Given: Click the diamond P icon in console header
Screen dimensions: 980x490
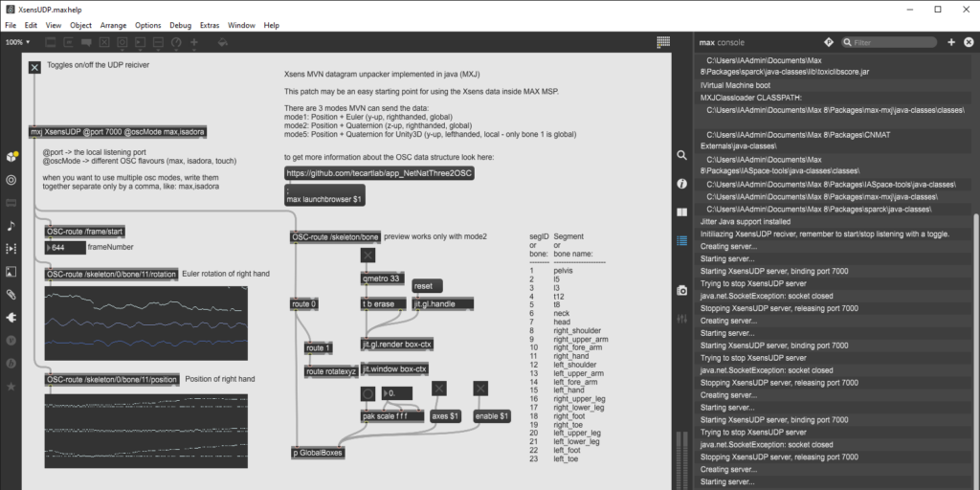Looking at the screenshot, I should click(x=829, y=42).
